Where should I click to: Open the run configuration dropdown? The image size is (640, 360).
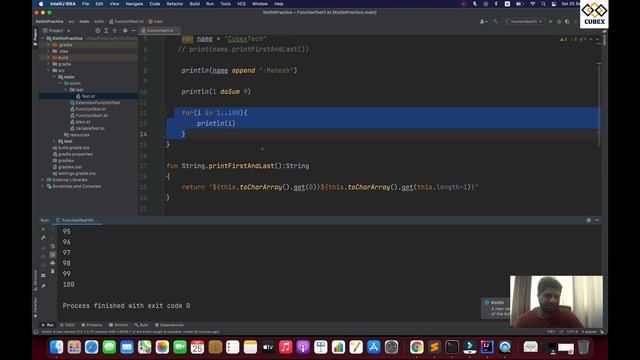click(x=524, y=21)
